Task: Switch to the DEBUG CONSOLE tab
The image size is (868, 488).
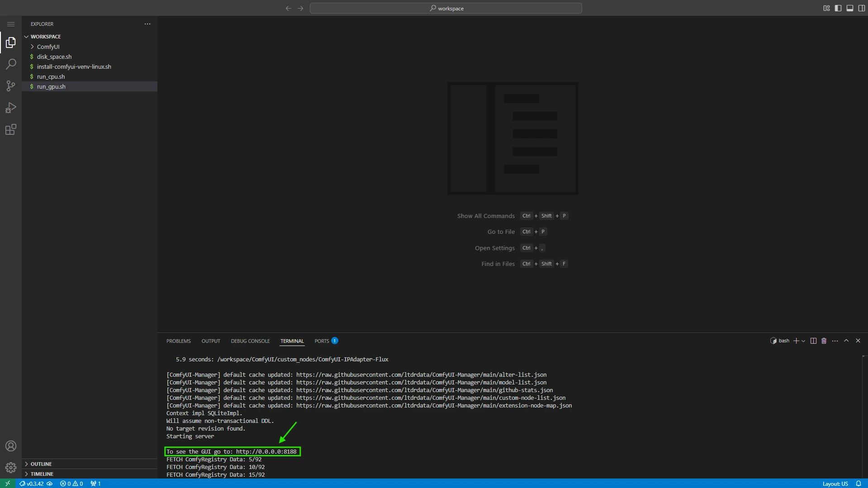Action: (x=250, y=341)
